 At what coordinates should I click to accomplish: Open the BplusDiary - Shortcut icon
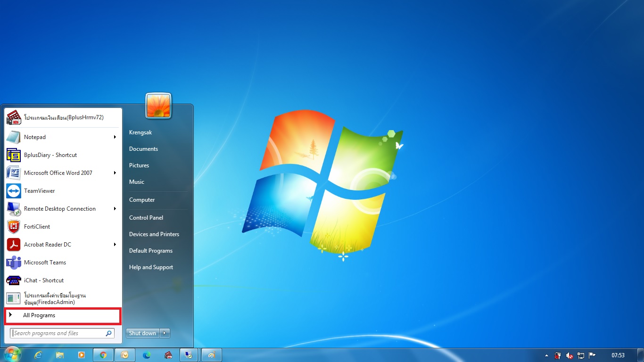tap(14, 155)
